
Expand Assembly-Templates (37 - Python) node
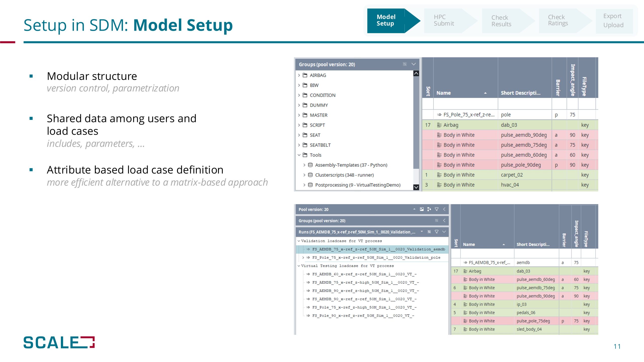[304, 165]
